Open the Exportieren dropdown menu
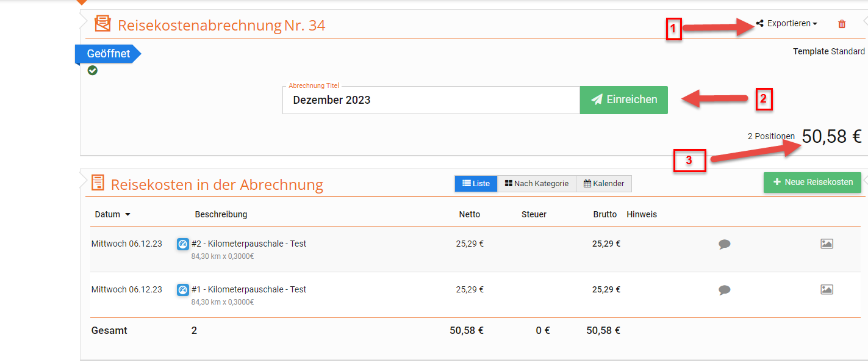868x362 pixels. tap(787, 24)
